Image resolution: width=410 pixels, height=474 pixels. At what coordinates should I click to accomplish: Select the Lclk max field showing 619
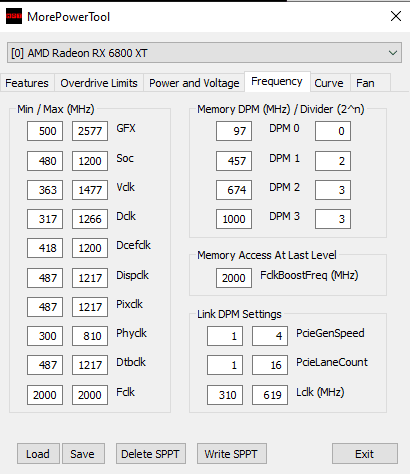point(270,395)
